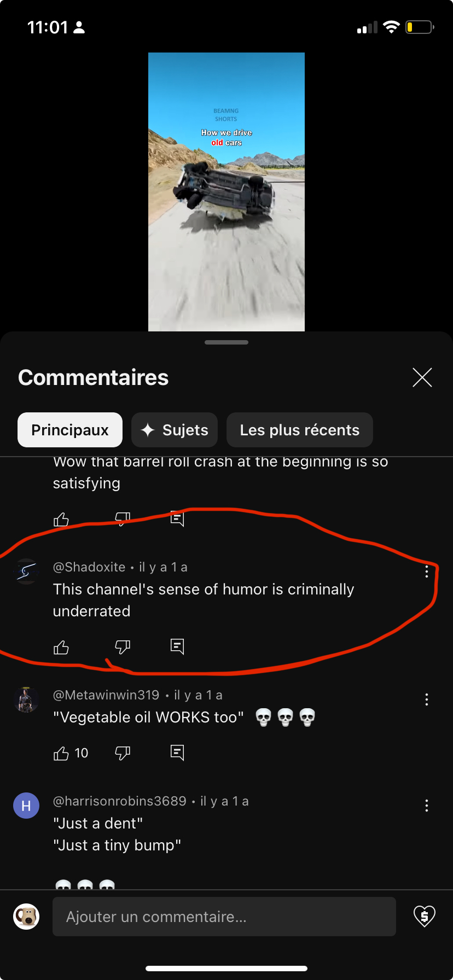
Task: Like the "Vegetable oil WORKS too" comment
Action: (61, 754)
